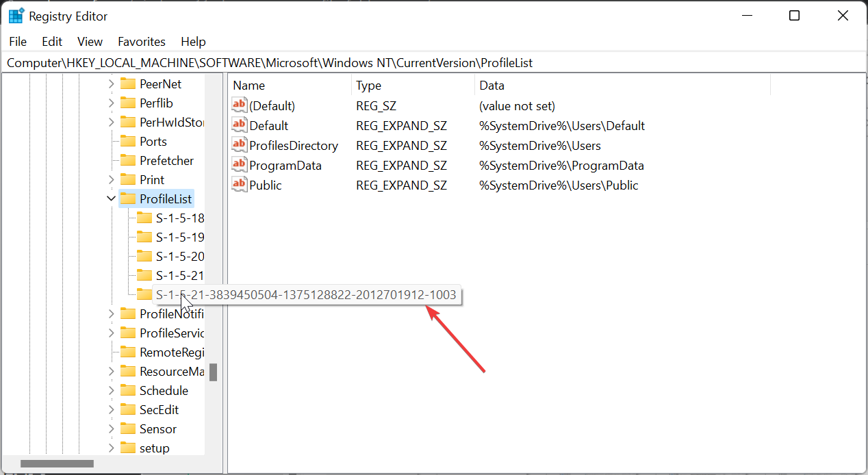The image size is (868, 475).
Task: Select the (Default) value name
Action: 272,106
